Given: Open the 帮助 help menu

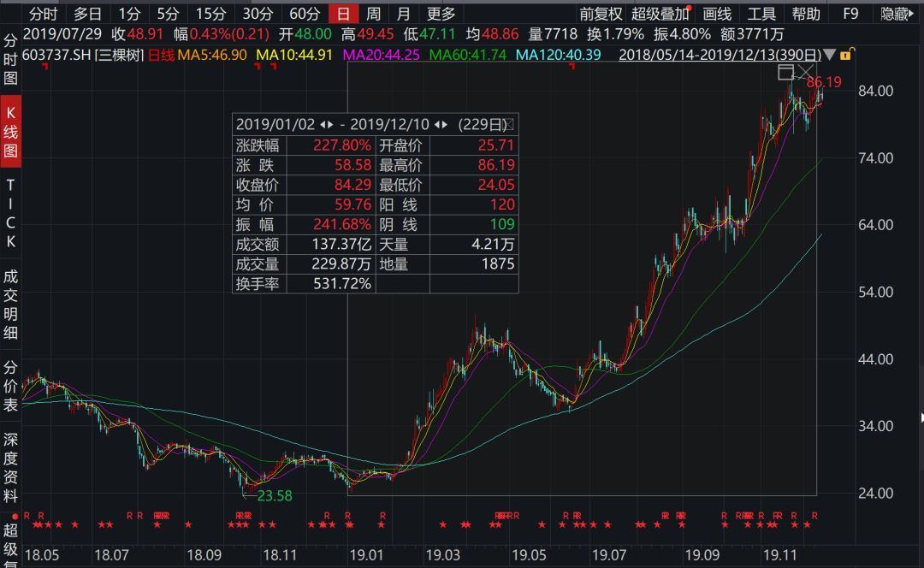Looking at the screenshot, I should pos(806,14).
